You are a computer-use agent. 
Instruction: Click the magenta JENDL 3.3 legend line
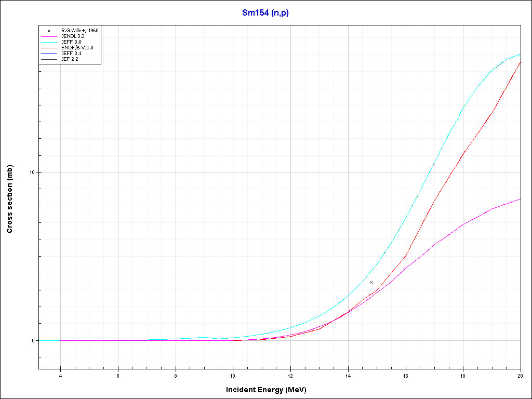(x=49, y=36)
